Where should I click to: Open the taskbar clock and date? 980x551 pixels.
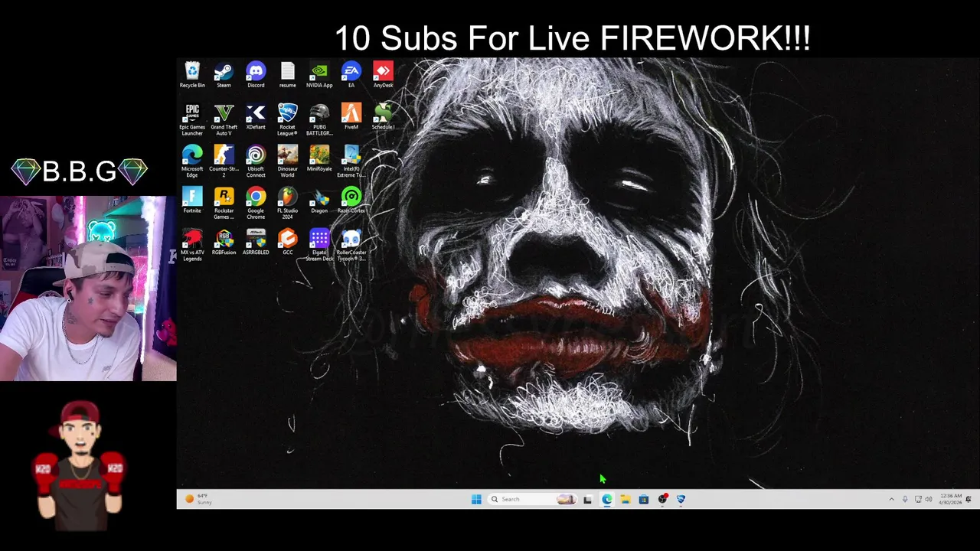click(x=951, y=499)
